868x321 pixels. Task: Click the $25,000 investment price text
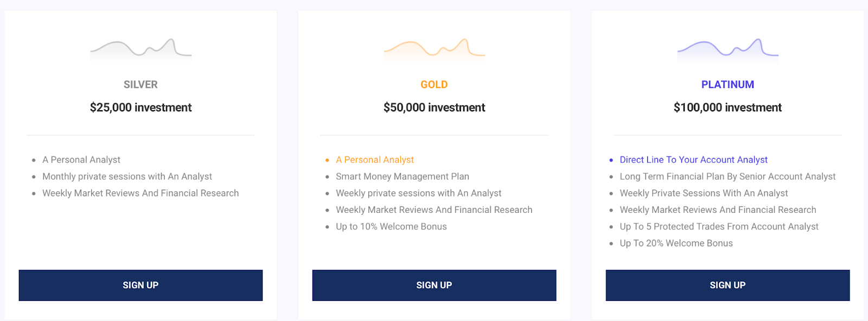[141, 108]
